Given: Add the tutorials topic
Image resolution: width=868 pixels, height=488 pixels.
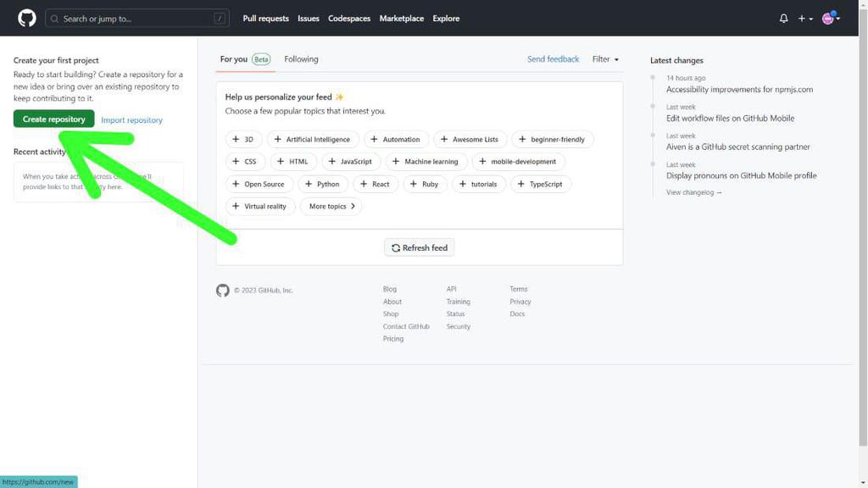Looking at the screenshot, I should (479, 184).
